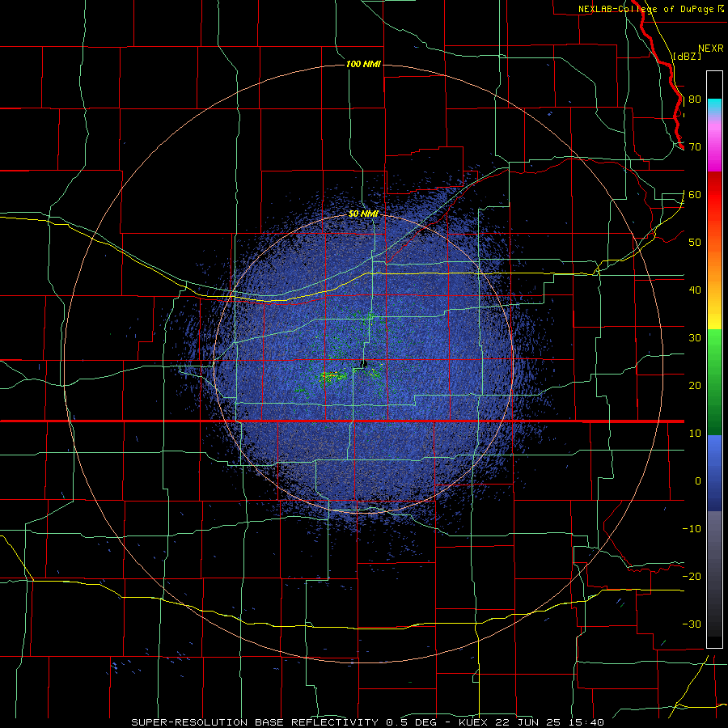The image size is (728, 728).
Task: Click the yellow high-reflectivity echo west of the radar
Action: click(333, 375)
